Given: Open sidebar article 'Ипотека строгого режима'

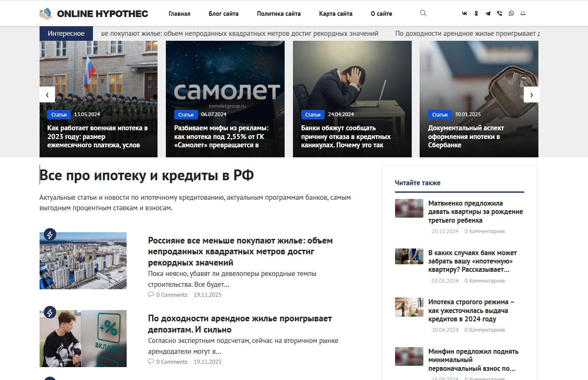Looking at the screenshot, I should tap(471, 310).
